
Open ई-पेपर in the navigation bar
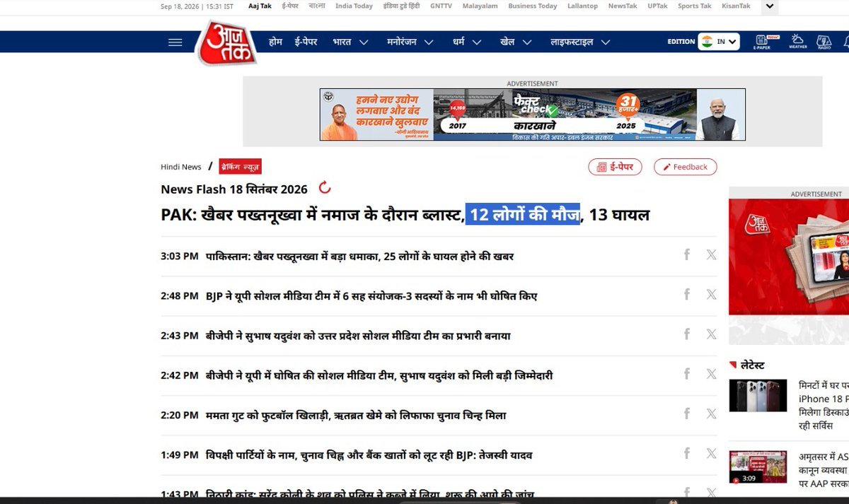(306, 42)
